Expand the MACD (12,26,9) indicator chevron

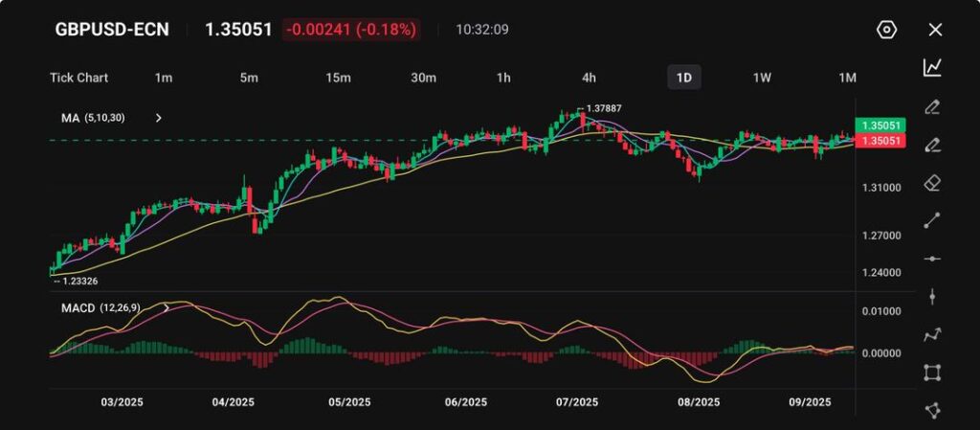[167, 308]
